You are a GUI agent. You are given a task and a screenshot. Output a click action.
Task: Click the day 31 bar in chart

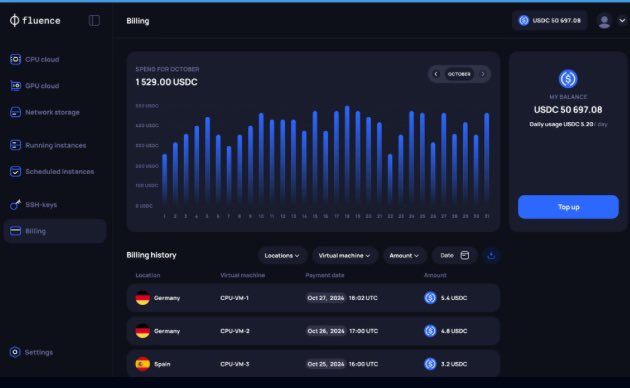pyautogui.click(x=487, y=159)
